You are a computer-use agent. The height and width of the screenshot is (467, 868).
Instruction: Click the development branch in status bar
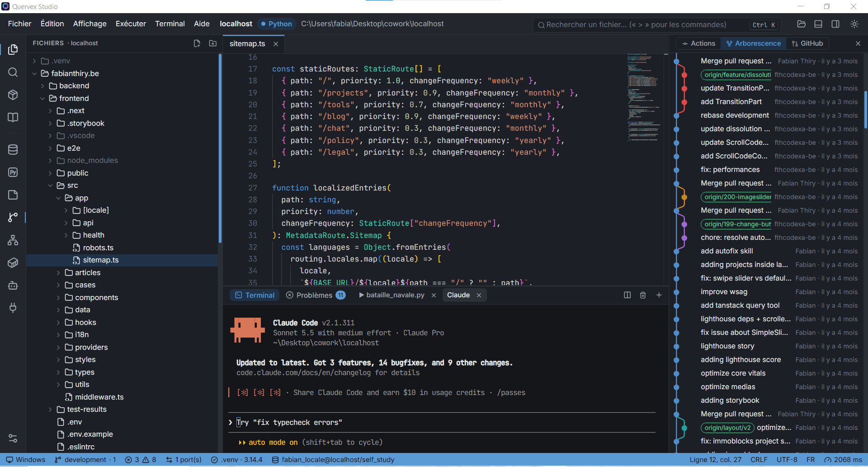coord(85,460)
